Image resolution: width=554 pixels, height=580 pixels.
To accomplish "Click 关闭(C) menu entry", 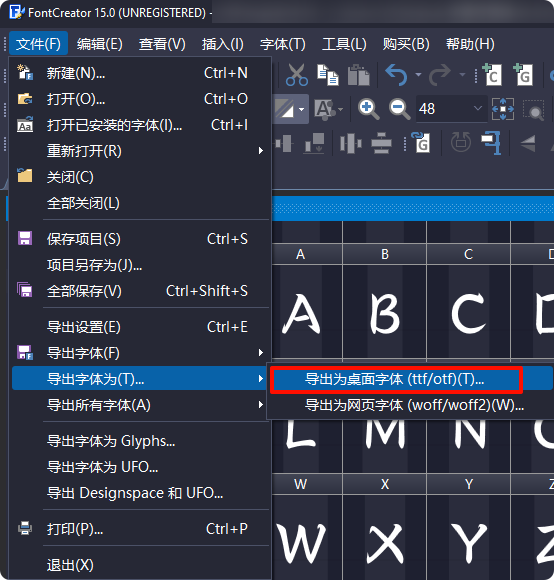I will pyautogui.click(x=140, y=177).
